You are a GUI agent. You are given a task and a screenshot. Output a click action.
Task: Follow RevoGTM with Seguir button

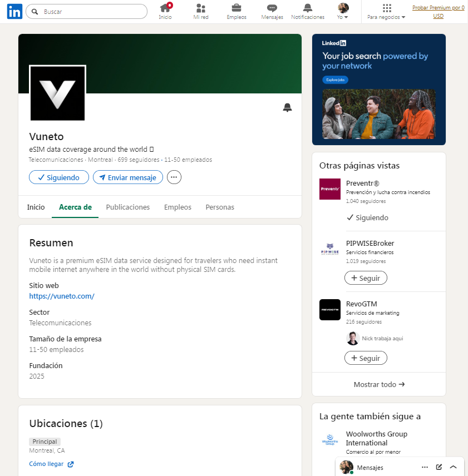pyautogui.click(x=366, y=358)
